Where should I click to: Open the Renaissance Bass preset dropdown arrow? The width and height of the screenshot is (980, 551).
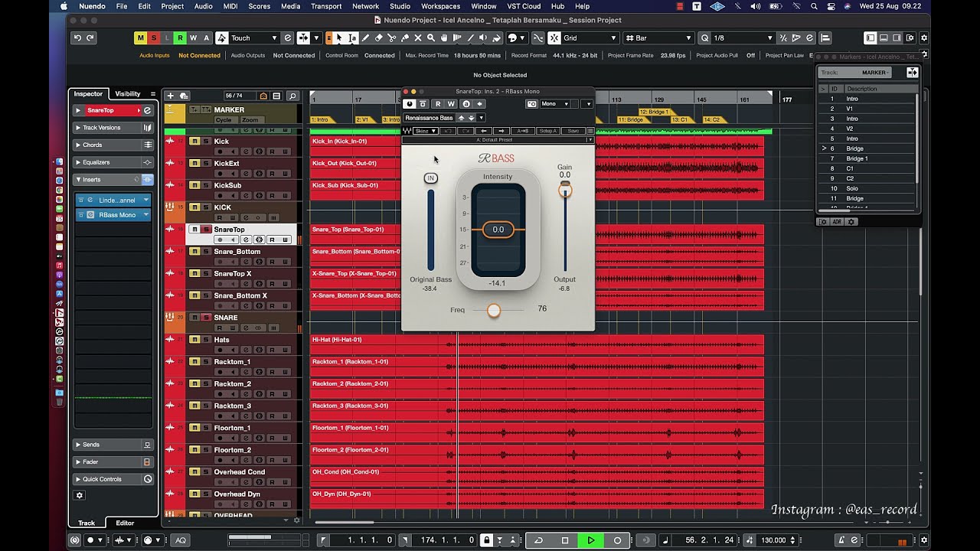[x=481, y=118]
